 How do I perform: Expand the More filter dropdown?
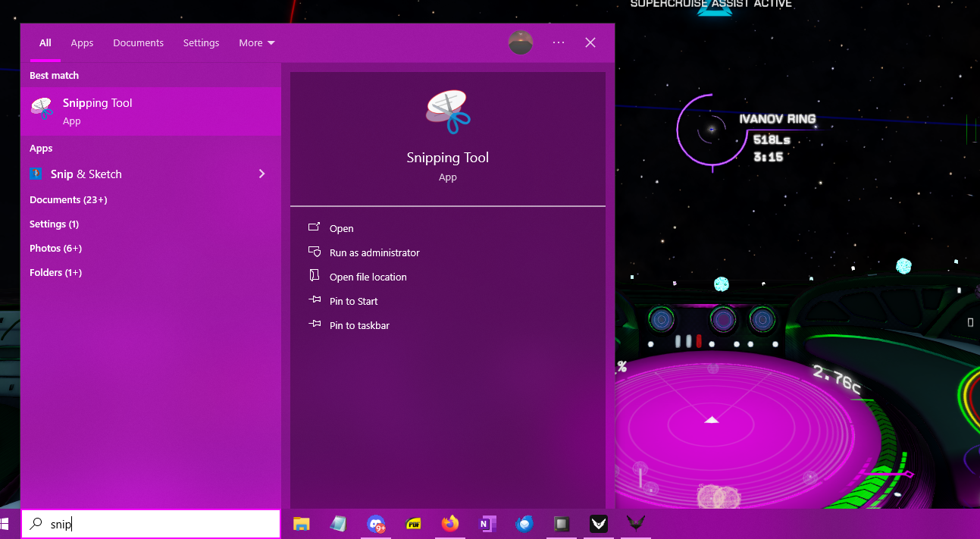257,43
